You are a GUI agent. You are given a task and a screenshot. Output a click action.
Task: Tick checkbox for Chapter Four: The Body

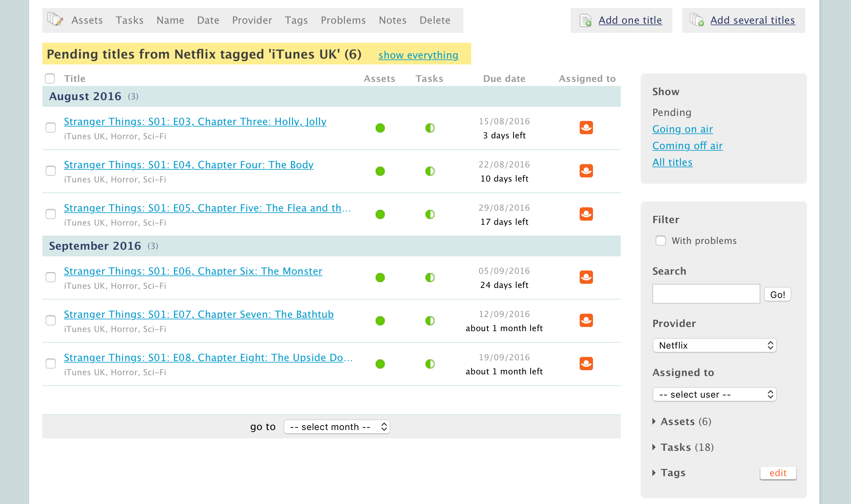[51, 171]
